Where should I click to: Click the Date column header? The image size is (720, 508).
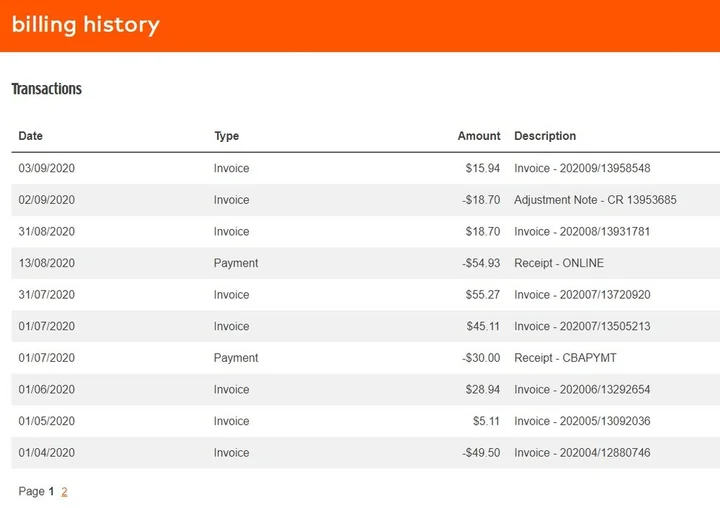click(x=31, y=136)
